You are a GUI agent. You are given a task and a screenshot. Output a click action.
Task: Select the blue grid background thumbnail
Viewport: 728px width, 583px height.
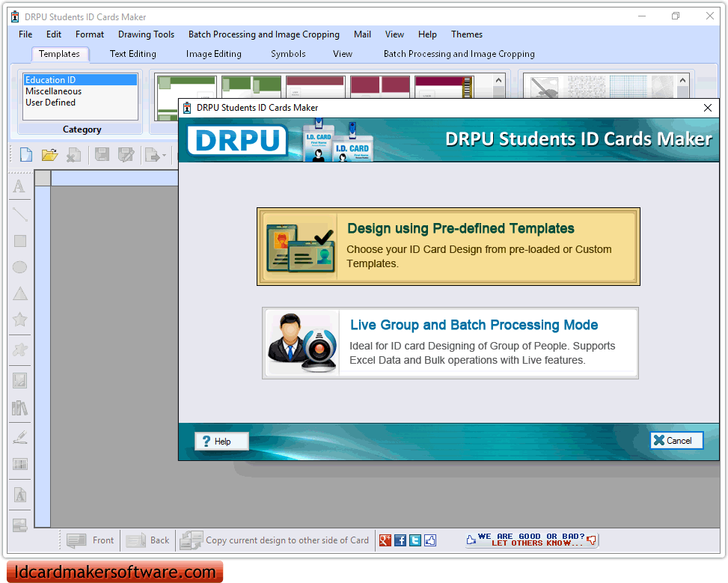(x=627, y=87)
